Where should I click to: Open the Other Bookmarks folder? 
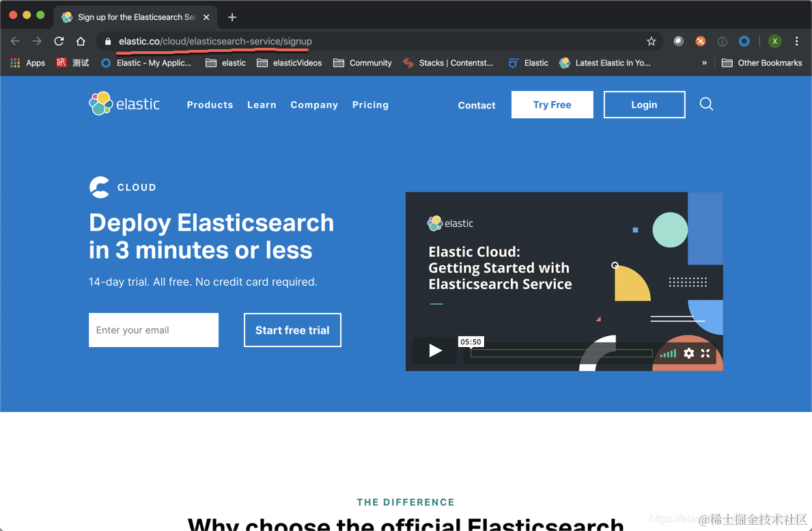(761, 63)
